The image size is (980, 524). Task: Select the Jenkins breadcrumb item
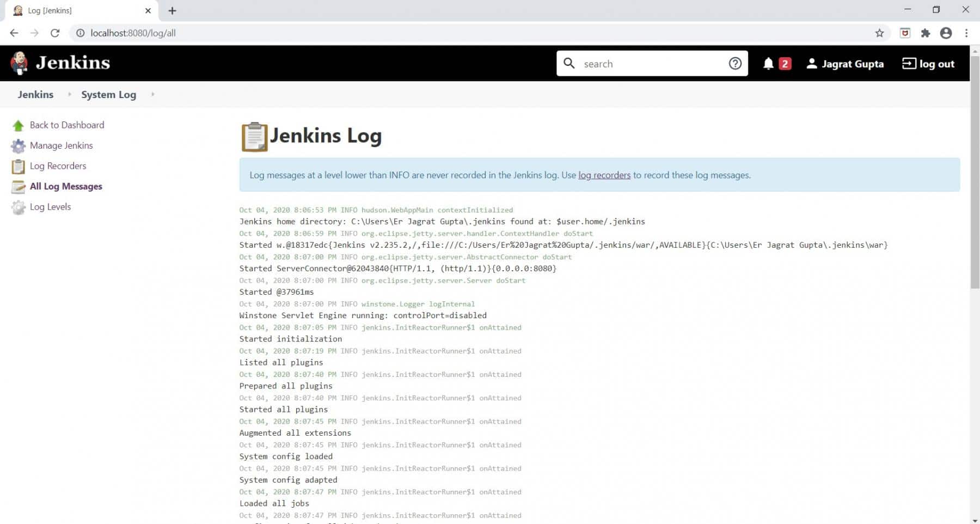pos(35,94)
